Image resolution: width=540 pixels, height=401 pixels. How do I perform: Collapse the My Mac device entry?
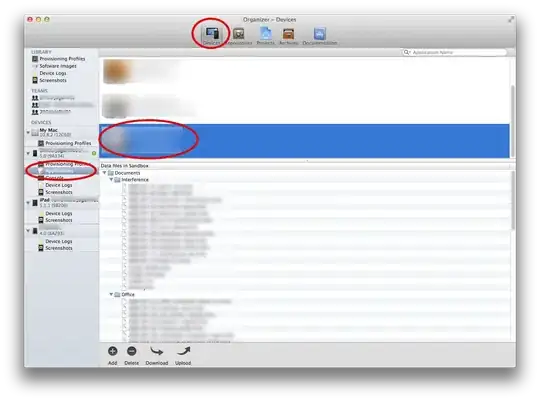click(28, 132)
